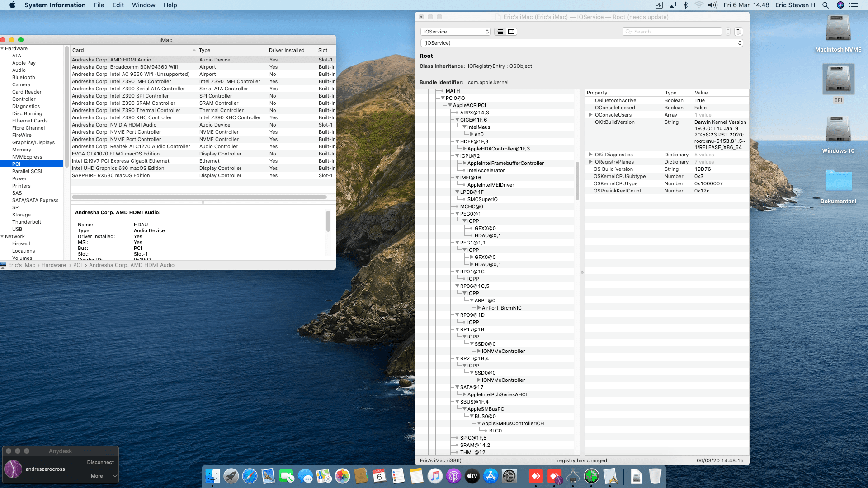Open the Dokumentasi folder on desktop
This screenshot has height=488, width=868.
838,182
